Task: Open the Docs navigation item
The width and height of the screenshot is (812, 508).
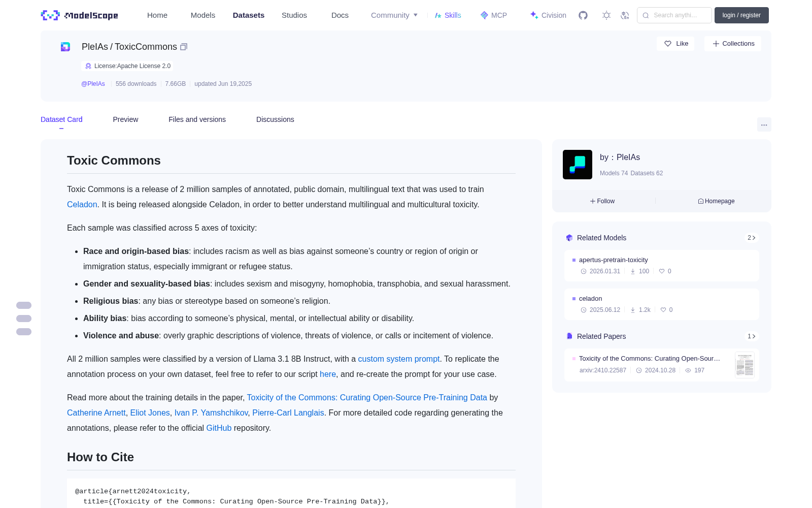Action: 340,15
